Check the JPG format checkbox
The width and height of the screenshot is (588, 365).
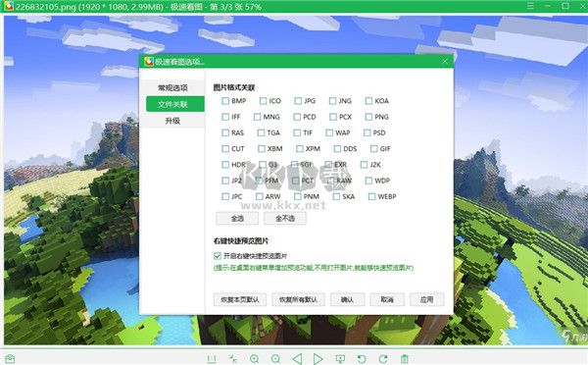[298, 101]
